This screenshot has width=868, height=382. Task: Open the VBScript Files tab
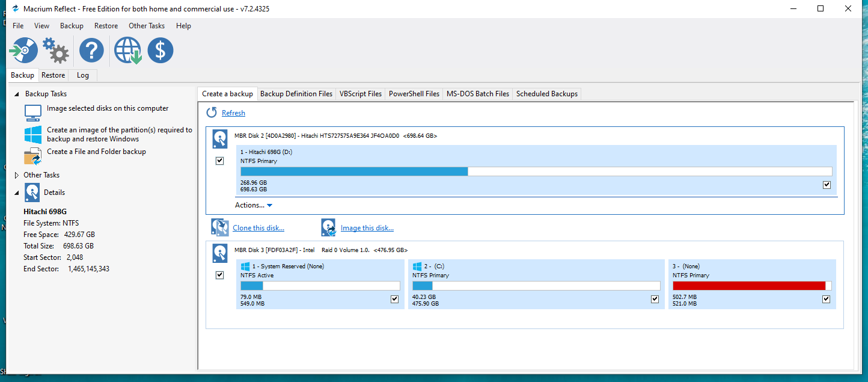(361, 94)
